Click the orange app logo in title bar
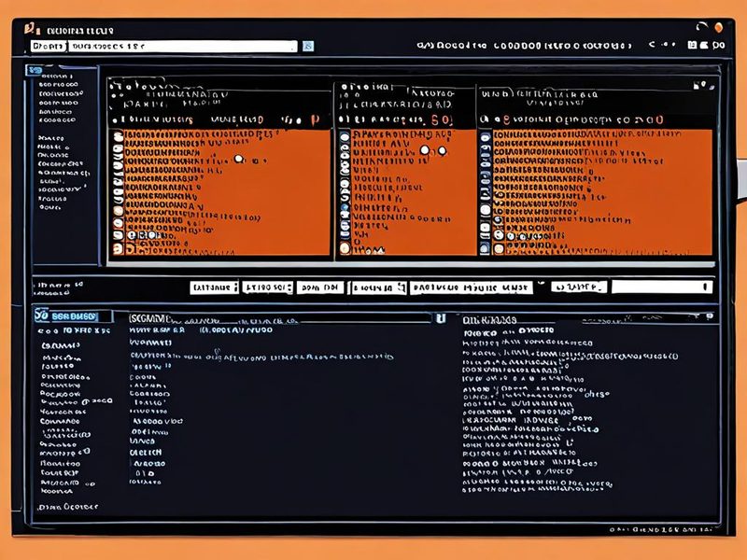The image size is (747, 560). click(x=29, y=29)
